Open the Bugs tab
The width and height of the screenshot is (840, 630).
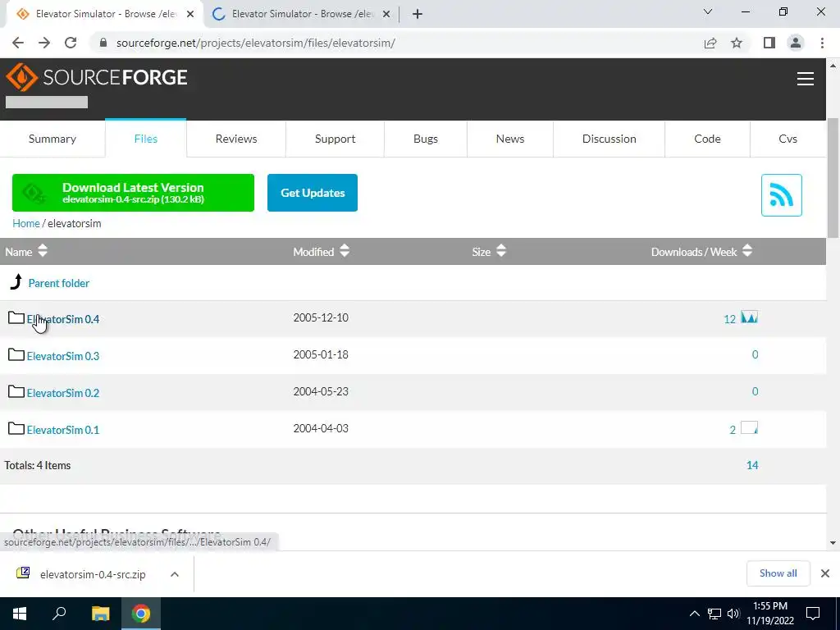point(426,139)
